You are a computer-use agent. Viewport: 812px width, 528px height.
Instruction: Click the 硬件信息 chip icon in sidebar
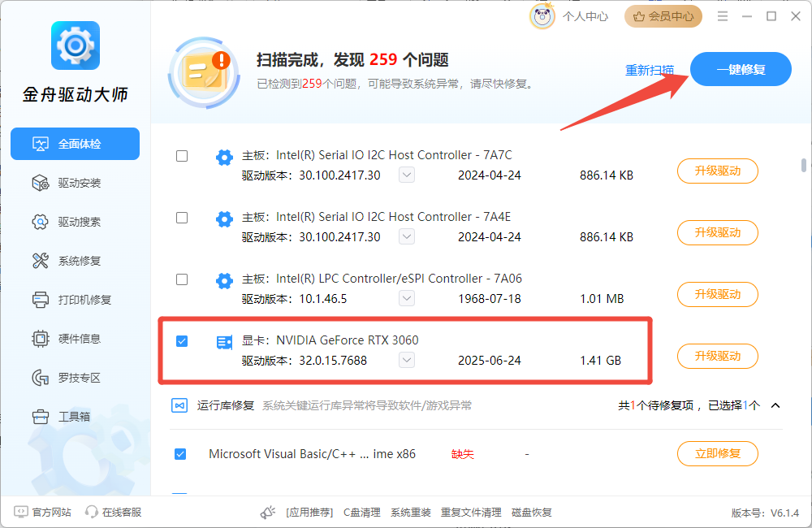41,339
